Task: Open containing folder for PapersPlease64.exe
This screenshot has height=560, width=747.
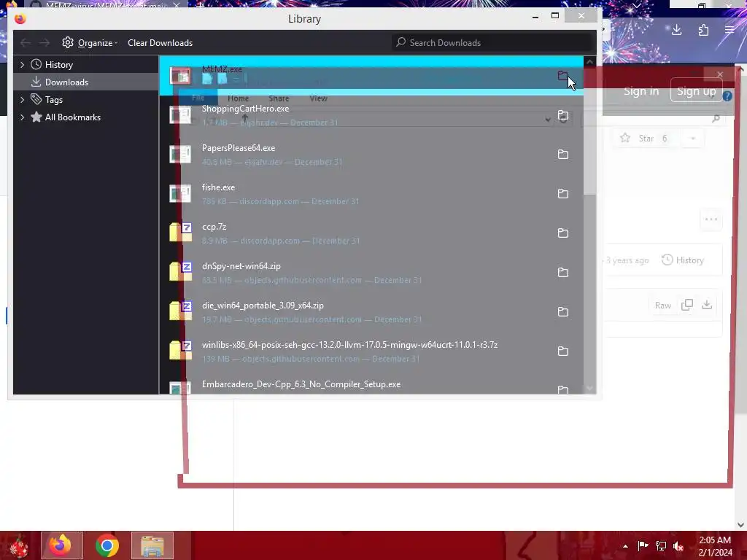Action: 562,155
